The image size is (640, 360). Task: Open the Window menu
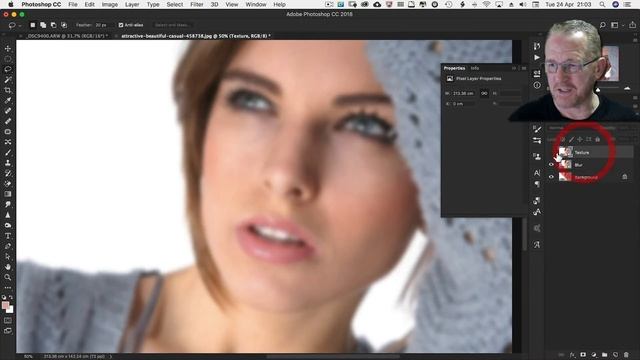[x=256, y=4]
